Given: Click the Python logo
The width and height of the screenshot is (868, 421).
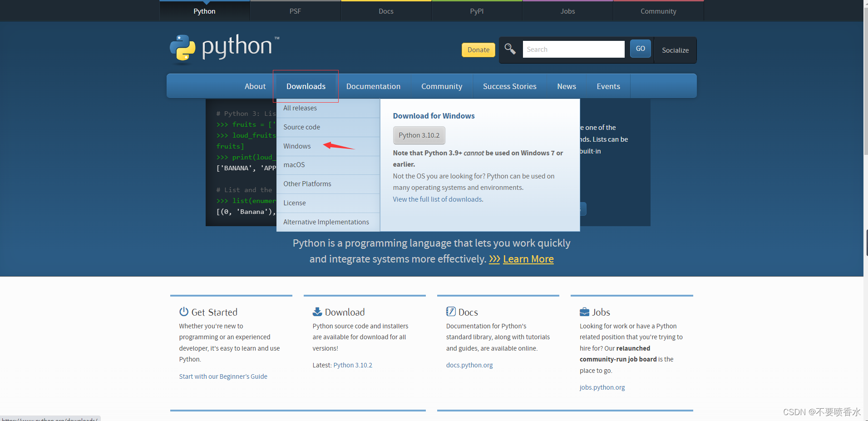Looking at the screenshot, I should click(x=183, y=47).
